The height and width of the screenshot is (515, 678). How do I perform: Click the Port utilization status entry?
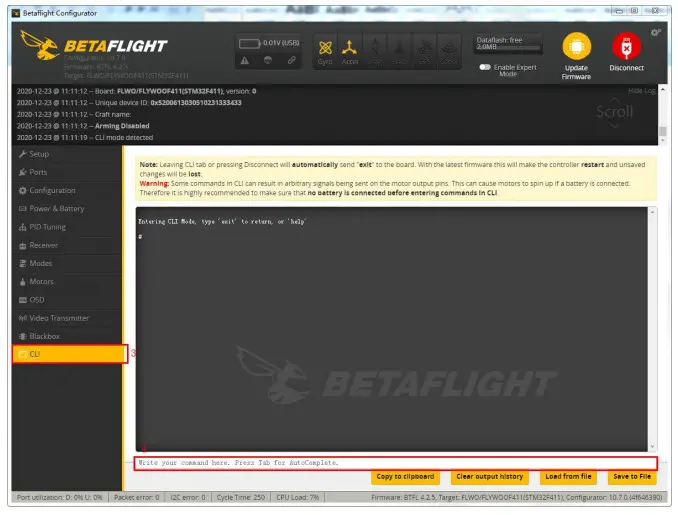(59, 497)
